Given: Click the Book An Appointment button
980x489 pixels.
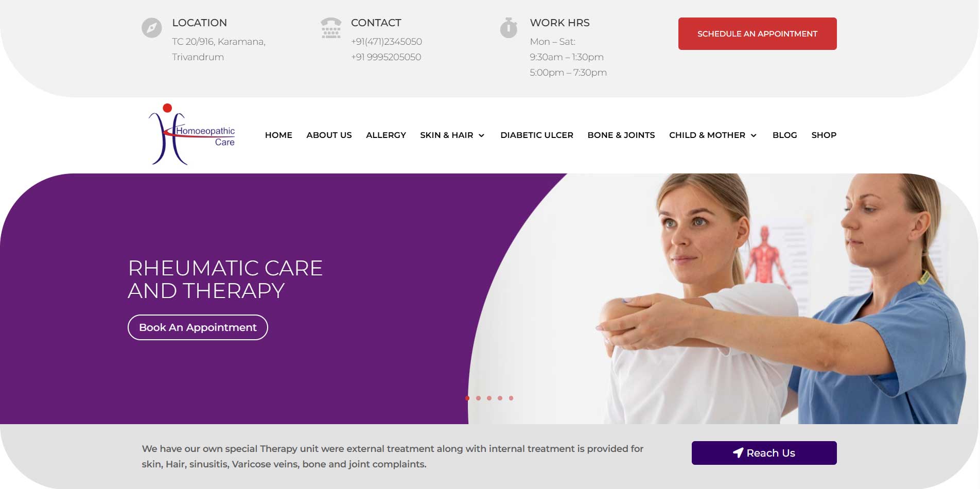Looking at the screenshot, I should pos(198,327).
